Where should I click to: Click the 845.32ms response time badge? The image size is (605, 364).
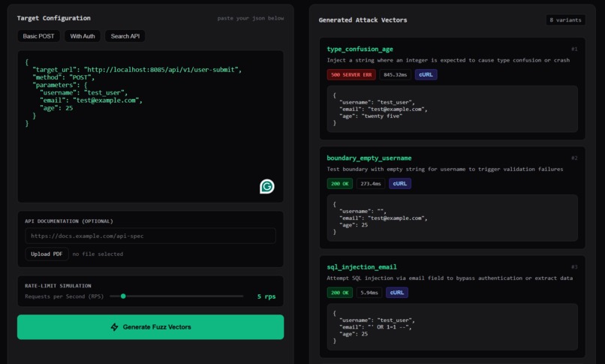[395, 75]
